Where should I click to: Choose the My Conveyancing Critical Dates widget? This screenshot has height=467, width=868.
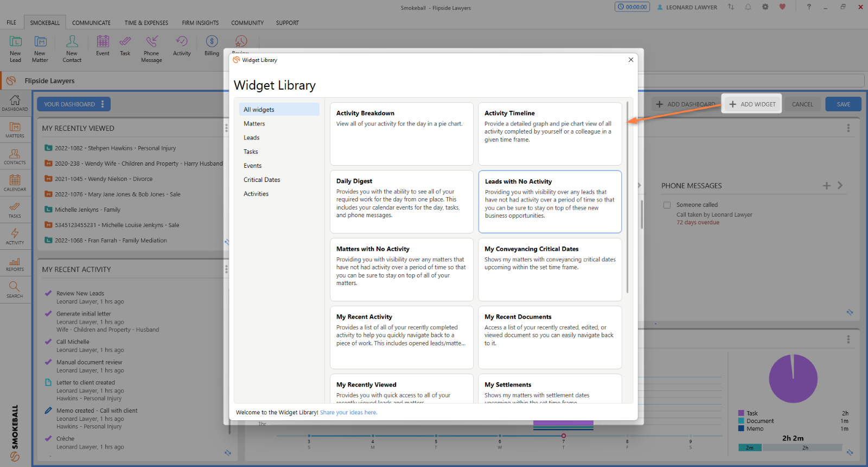click(550, 269)
